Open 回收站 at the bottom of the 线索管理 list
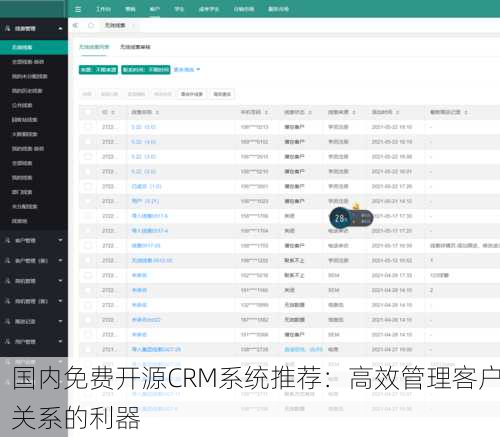The image size is (500, 437). pyautogui.click(x=20, y=221)
